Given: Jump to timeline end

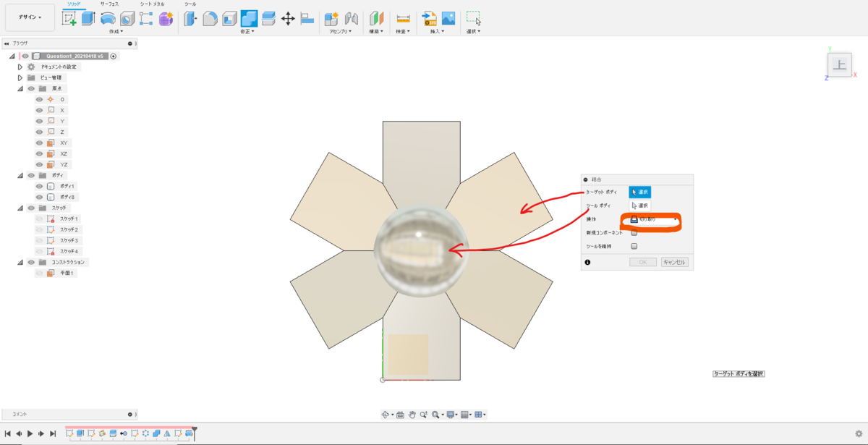Looking at the screenshot, I should click(x=53, y=433).
